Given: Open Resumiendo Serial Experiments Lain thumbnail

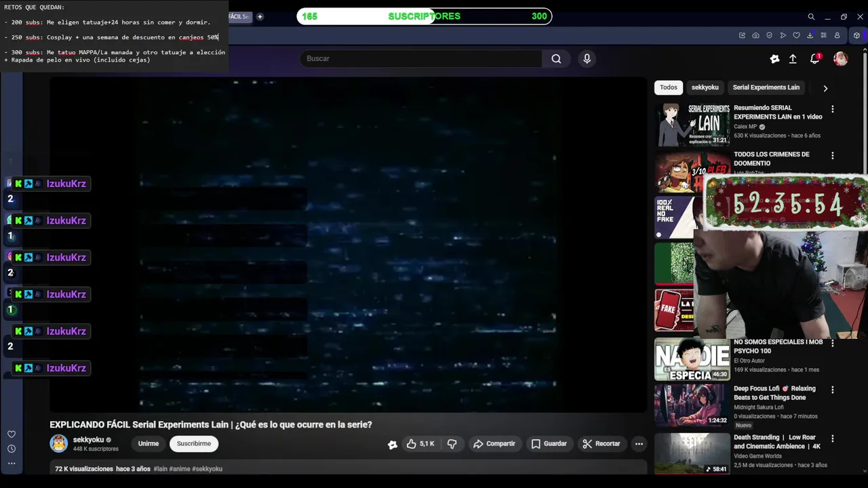Looking at the screenshot, I should pyautogui.click(x=692, y=125).
